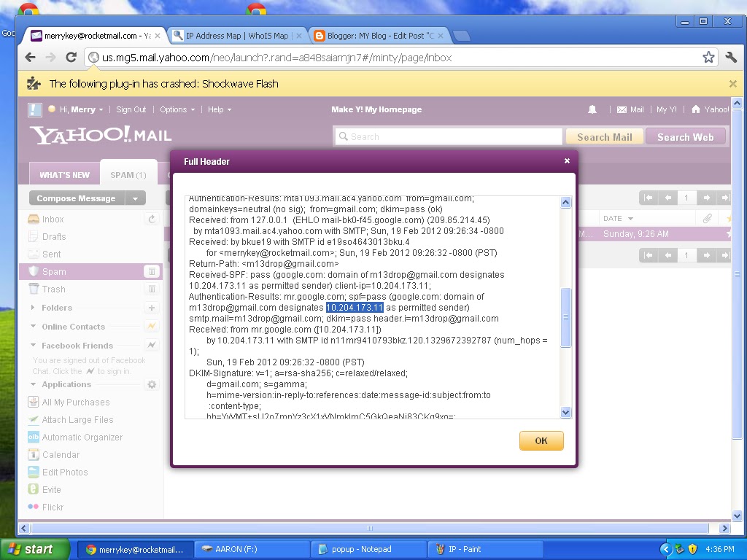The width and height of the screenshot is (747, 560).
Task: Click the attachment paperclip column icon
Action: tap(707, 219)
